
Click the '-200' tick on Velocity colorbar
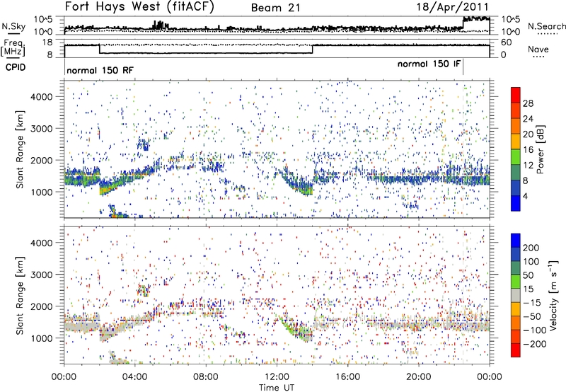click(x=535, y=344)
